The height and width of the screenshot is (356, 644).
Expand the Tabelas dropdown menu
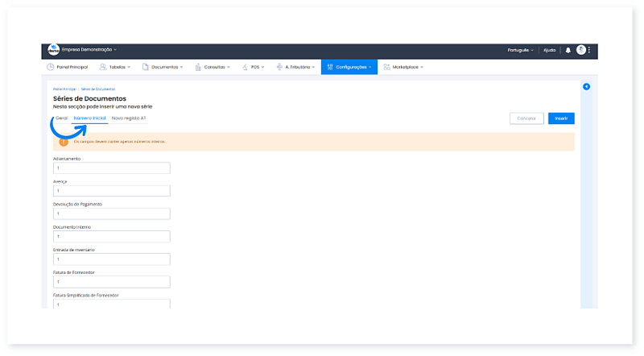point(117,67)
